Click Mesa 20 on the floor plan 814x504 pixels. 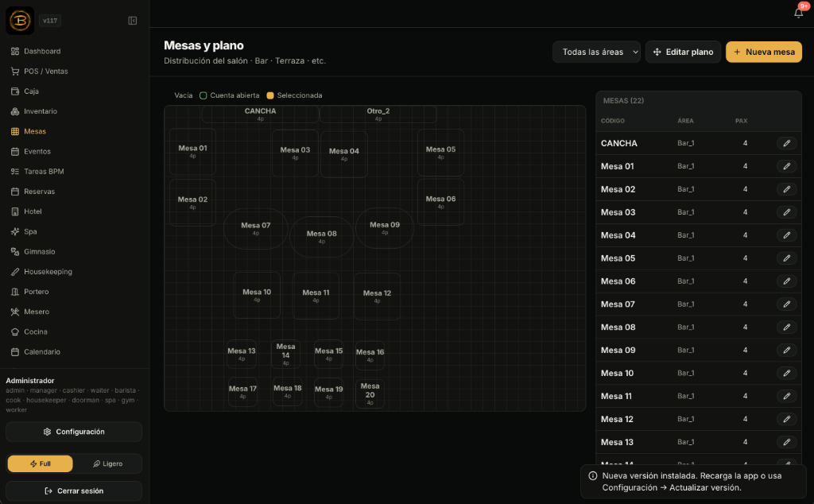pyautogui.click(x=370, y=394)
